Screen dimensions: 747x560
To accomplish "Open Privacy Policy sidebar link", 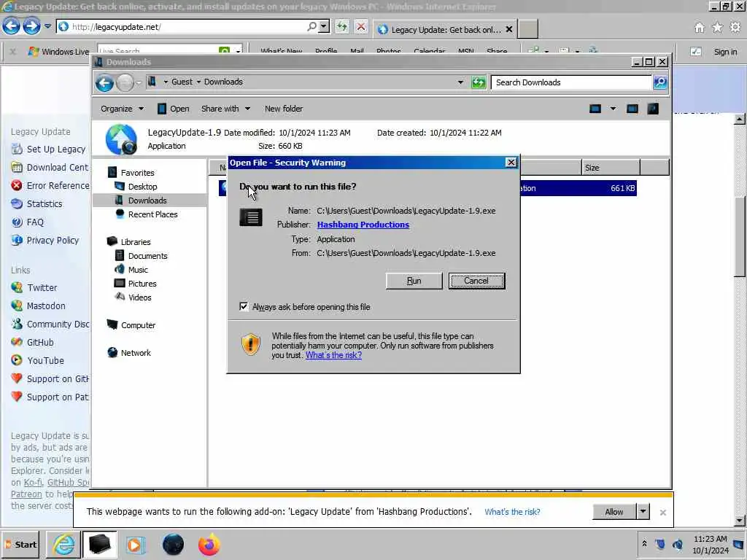I will pyautogui.click(x=53, y=241).
